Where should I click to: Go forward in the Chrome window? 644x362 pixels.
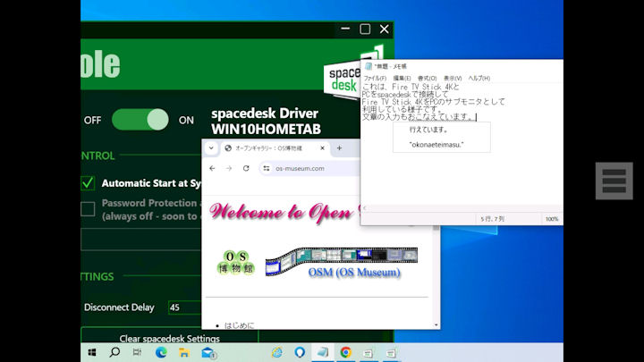point(229,168)
